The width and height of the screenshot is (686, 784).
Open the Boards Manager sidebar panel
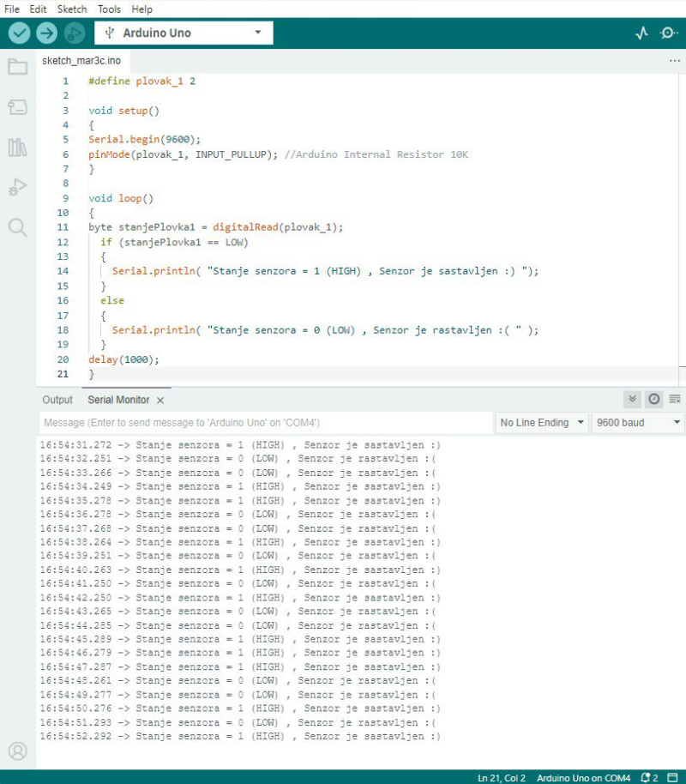tap(17, 107)
